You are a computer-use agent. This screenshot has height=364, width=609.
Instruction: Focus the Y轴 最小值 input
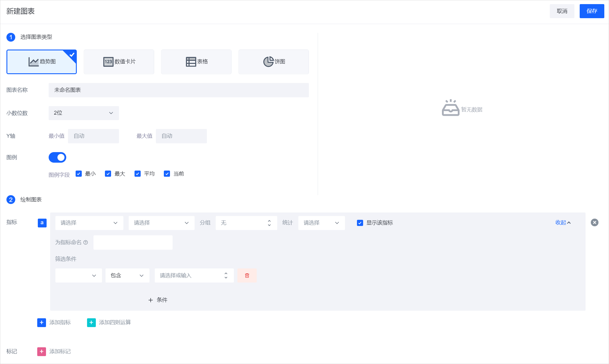point(93,136)
